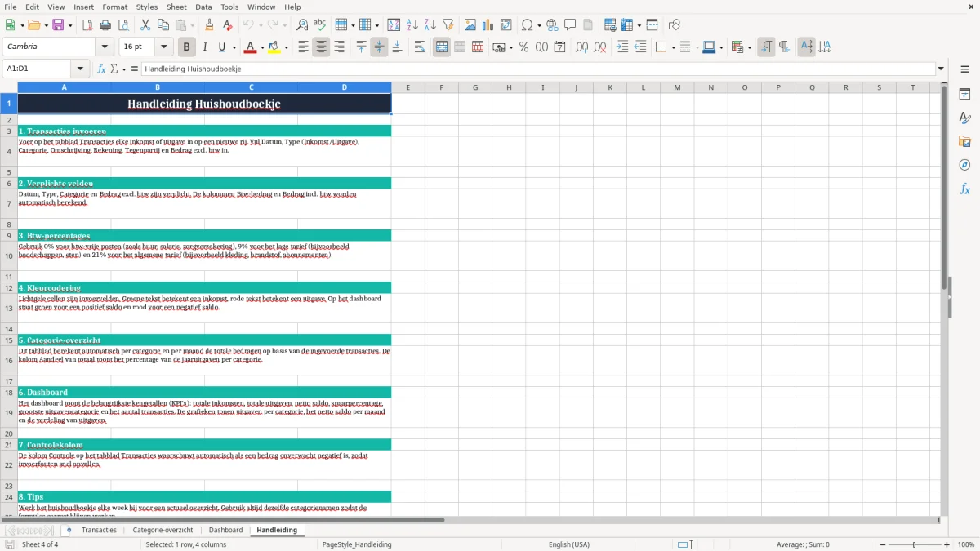Insert a chart via toolbar icon
The width and height of the screenshot is (980, 551).
click(x=488, y=25)
